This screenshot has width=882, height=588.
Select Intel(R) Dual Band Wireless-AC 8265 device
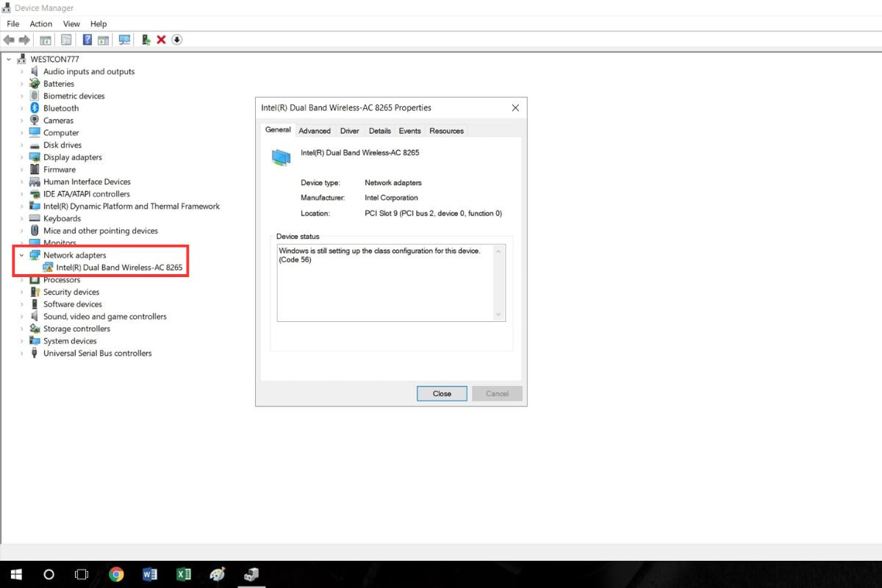(x=119, y=268)
